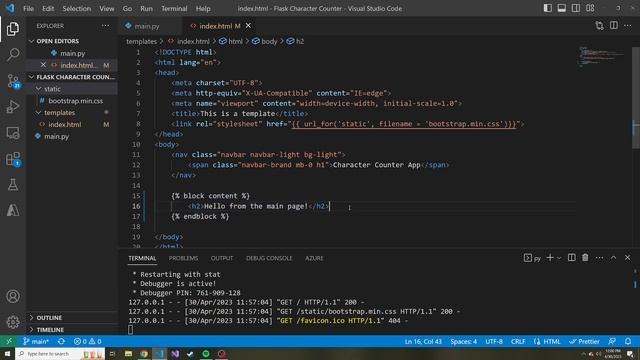The width and height of the screenshot is (640, 360).
Task: Open Windows Start menu
Action: pyautogui.click(x=7, y=353)
